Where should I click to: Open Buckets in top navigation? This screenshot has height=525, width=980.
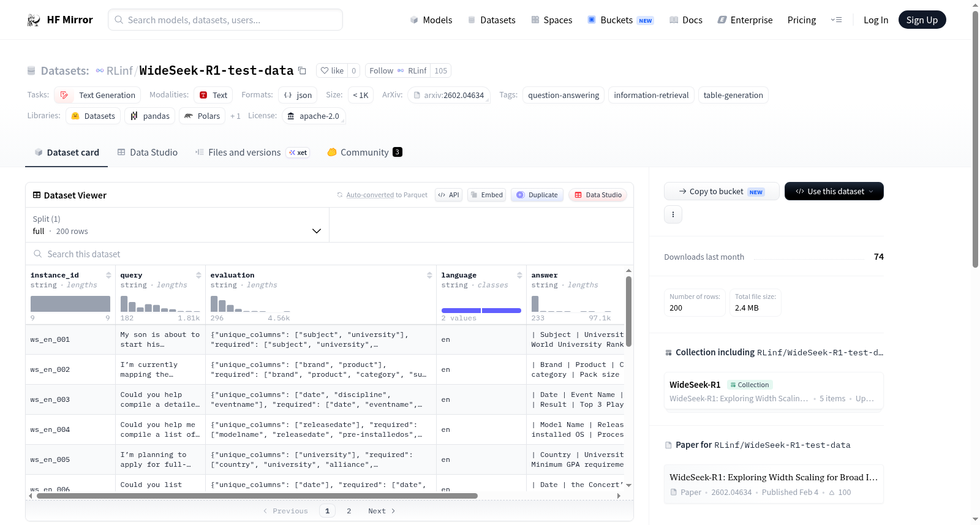click(x=620, y=20)
